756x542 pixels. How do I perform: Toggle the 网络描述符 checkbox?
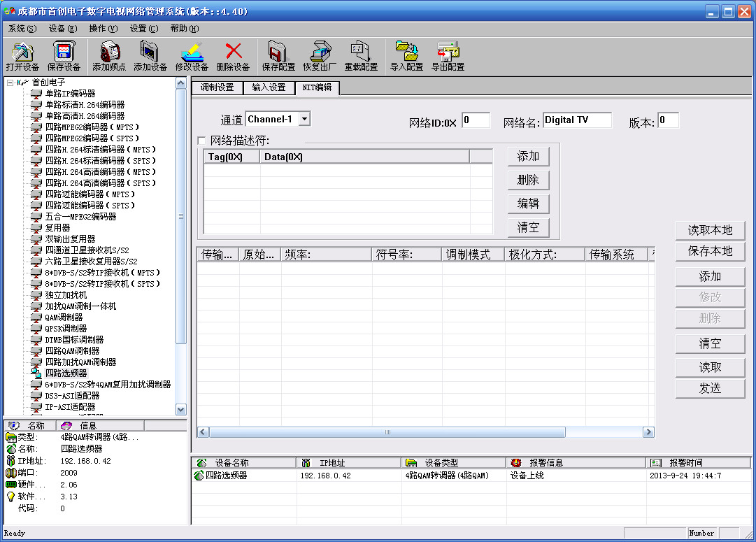(x=201, y=141)
